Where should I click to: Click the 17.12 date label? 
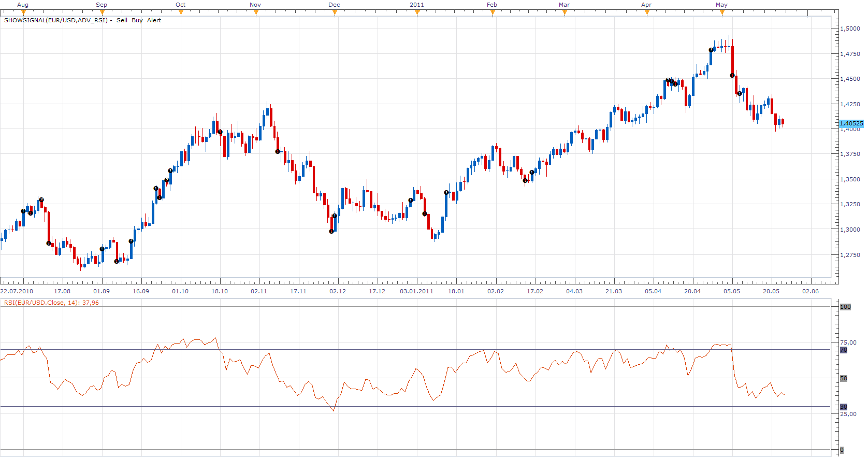click(377, 291)
